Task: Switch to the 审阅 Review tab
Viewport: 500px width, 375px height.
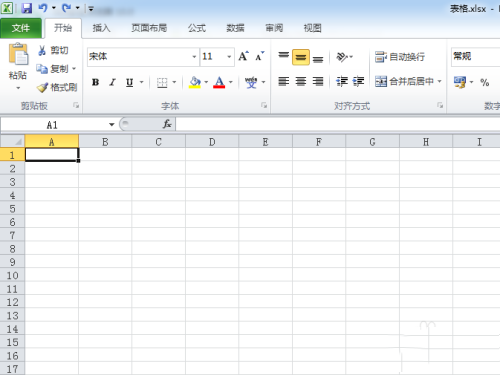Action: click(274, 28)
